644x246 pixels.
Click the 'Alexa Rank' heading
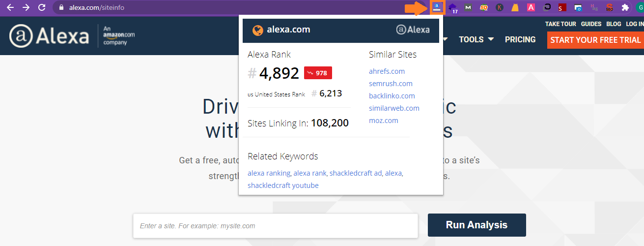(x=269, y=55)
